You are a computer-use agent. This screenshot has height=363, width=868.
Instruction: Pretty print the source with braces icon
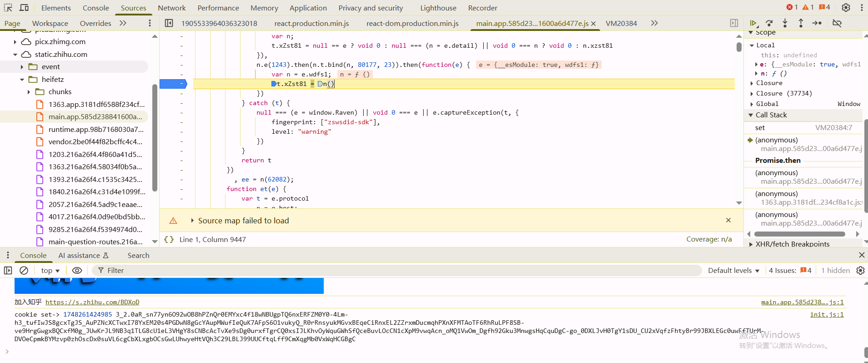(169, 239)
